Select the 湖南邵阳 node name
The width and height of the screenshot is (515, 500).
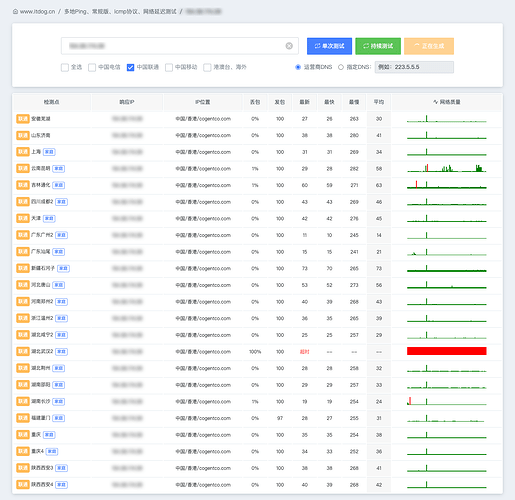tap(41, 385)
